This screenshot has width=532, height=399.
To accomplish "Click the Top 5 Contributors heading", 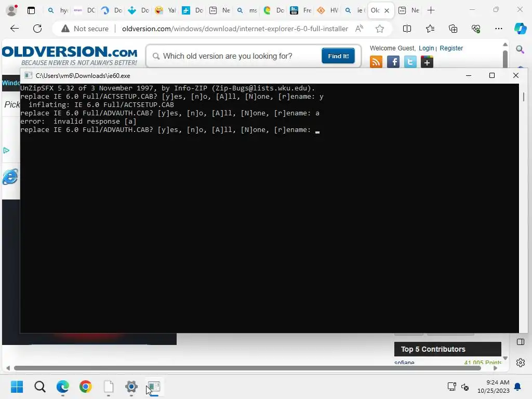I will (433, 349).
